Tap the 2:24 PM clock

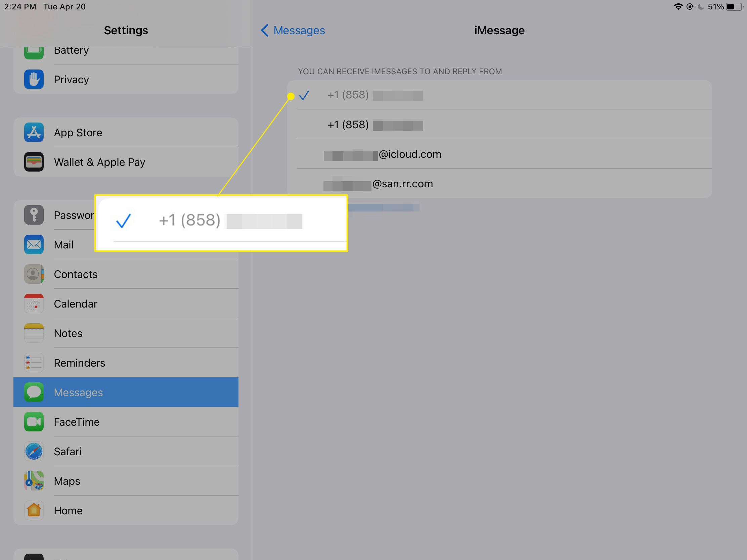tap(20, 7)
